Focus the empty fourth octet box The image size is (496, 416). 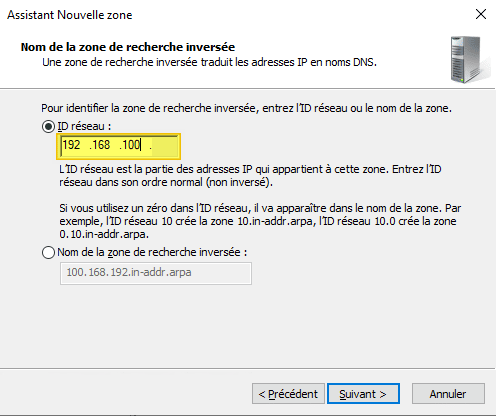coord(165,145)
